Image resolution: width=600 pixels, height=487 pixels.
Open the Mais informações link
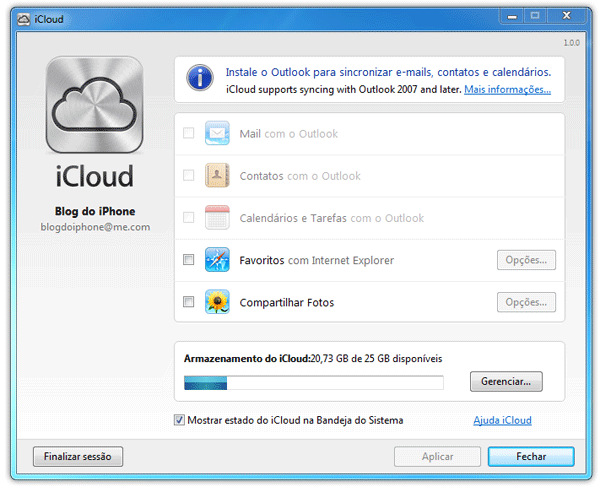pyautogui.click(x=507, y=90)
